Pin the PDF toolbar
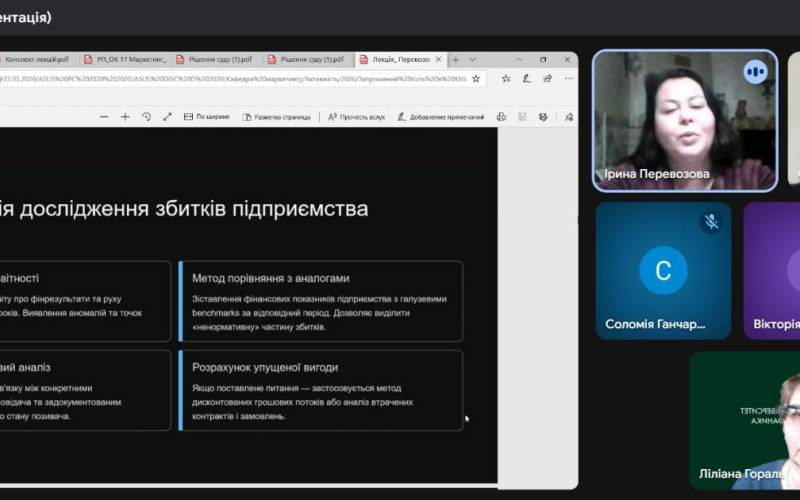This screenshot has height=500, width=800. tap(569, 117)
